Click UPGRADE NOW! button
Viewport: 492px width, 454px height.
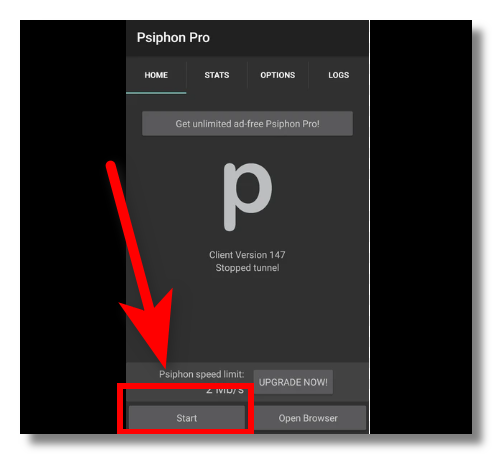tap(293, 382)
